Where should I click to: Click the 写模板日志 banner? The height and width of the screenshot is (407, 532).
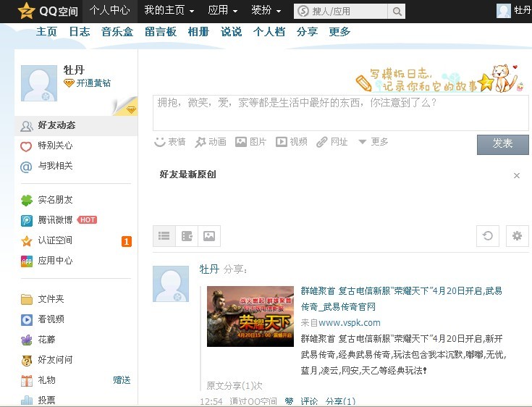click(x=440, y=79)
